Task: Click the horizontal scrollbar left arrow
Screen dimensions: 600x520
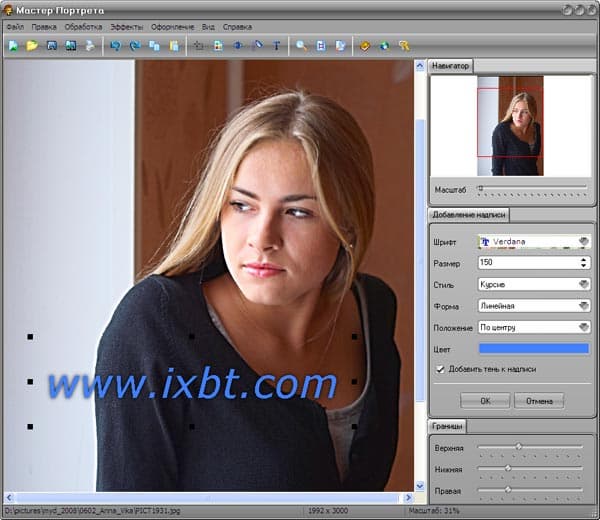Action: coord(10,497)
